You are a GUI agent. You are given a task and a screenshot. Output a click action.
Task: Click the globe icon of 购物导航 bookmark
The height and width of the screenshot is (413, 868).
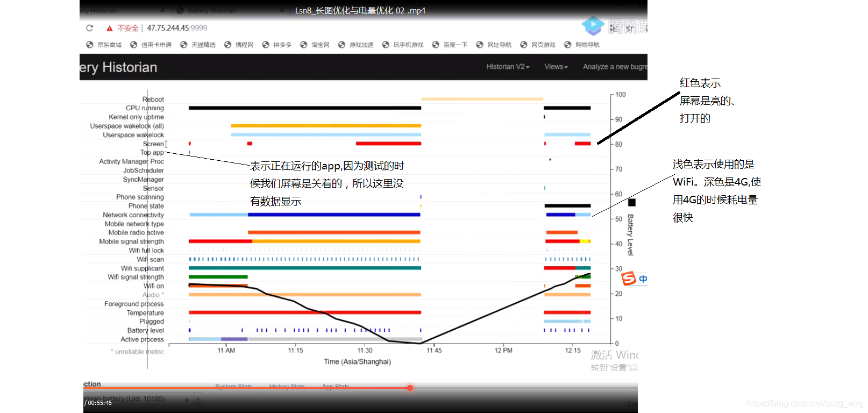pos(567,45)
